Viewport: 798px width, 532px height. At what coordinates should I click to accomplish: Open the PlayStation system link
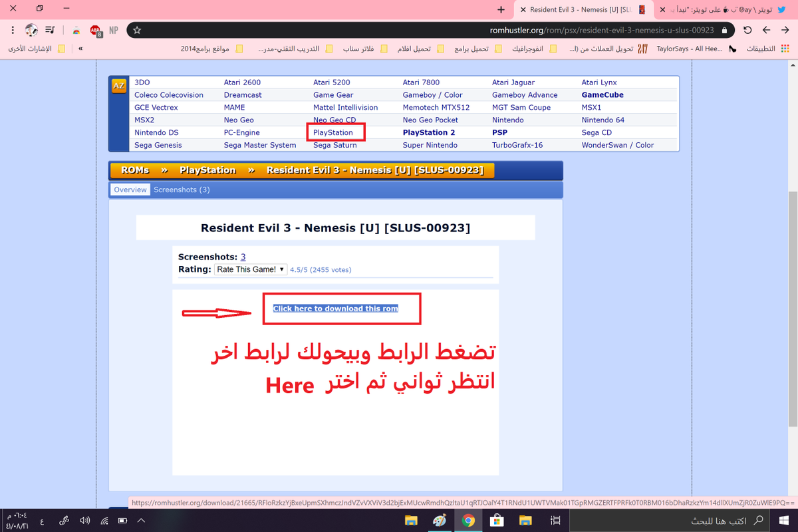(333, 132)
